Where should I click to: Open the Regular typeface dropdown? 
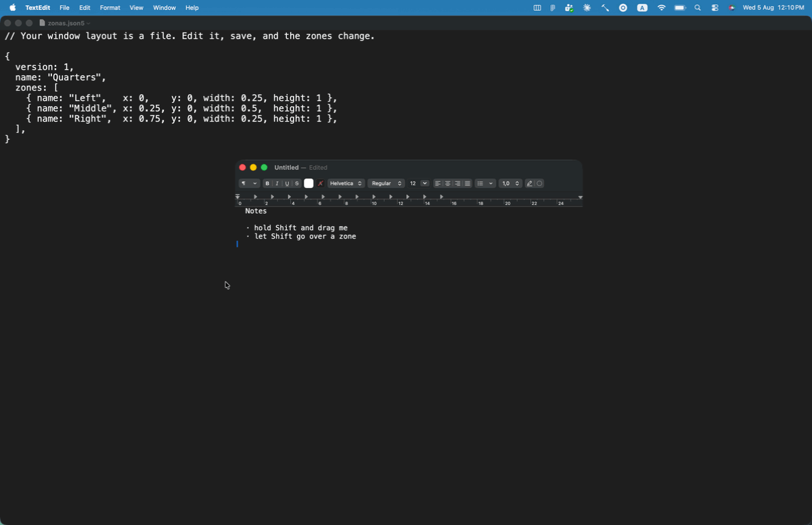click(386, 183)
